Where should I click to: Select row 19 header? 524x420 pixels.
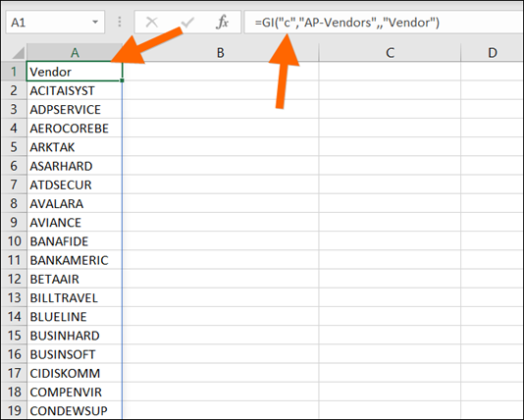14,410
